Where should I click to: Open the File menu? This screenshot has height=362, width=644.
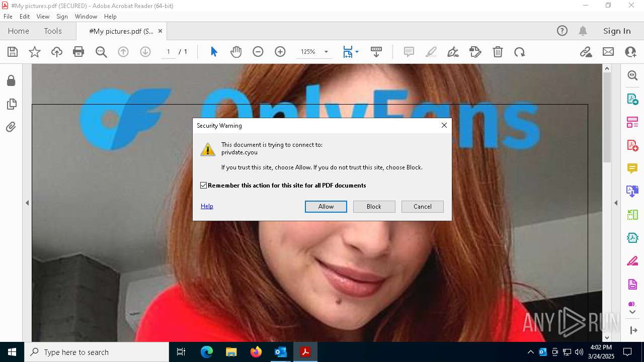pyautogui.click(x=8, y=17)
